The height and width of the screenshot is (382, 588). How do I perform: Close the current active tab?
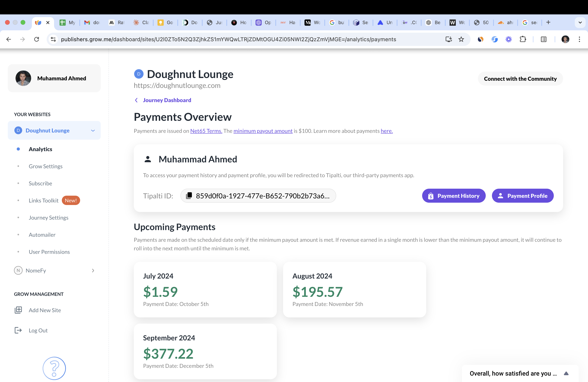48,23
